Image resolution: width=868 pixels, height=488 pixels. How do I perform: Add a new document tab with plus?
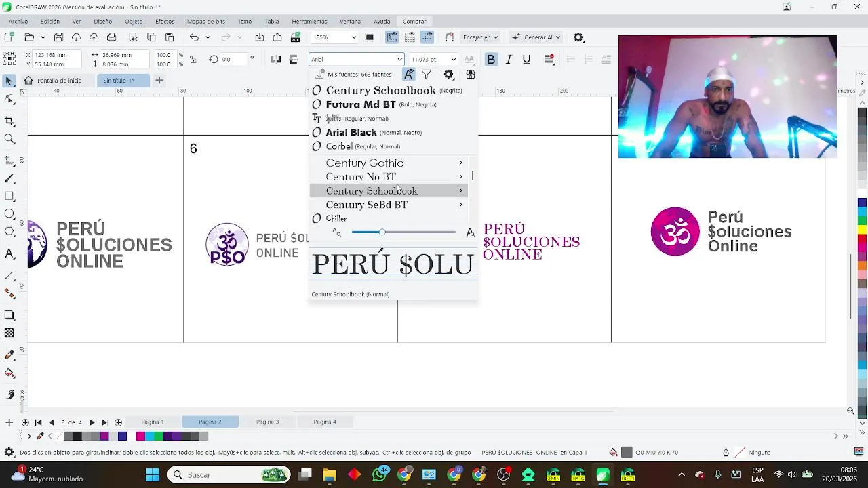[159, 81]
